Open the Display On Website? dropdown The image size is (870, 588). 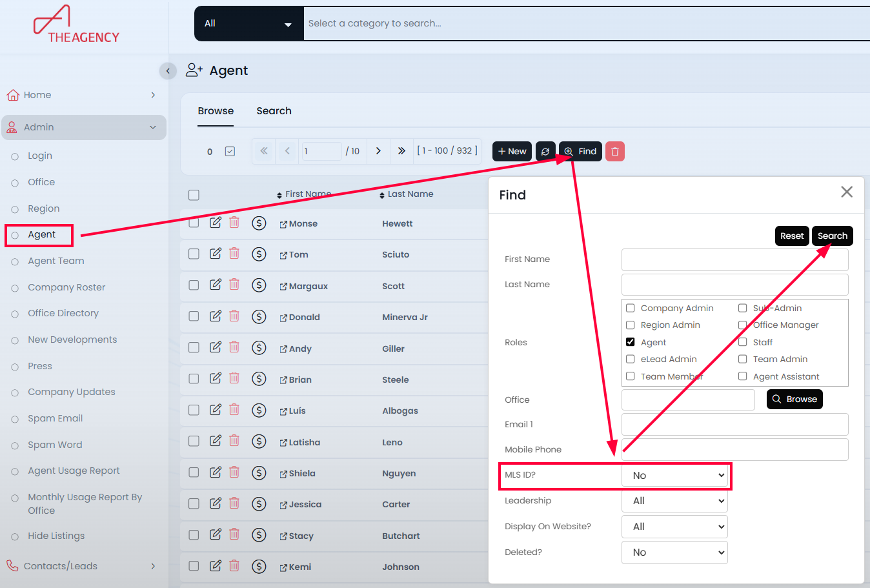click(674, 527)
